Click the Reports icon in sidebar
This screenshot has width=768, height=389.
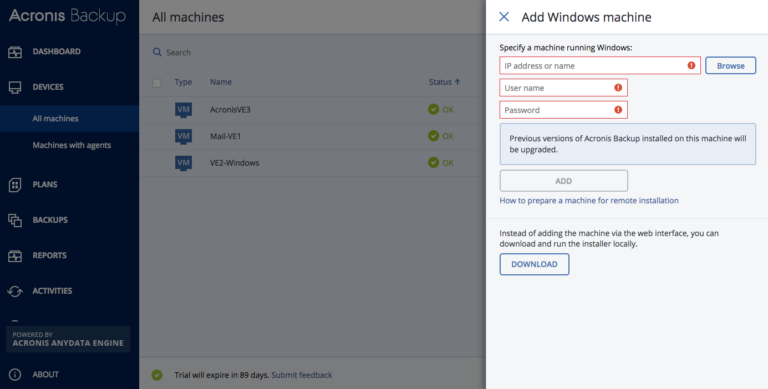[15, 256]
